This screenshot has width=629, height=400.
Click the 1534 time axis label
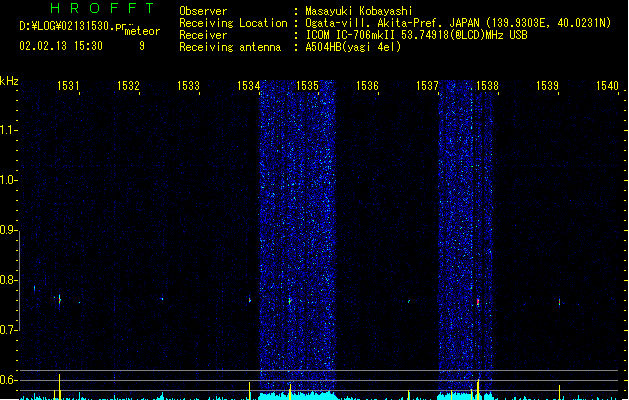click(x=248, y=86)
